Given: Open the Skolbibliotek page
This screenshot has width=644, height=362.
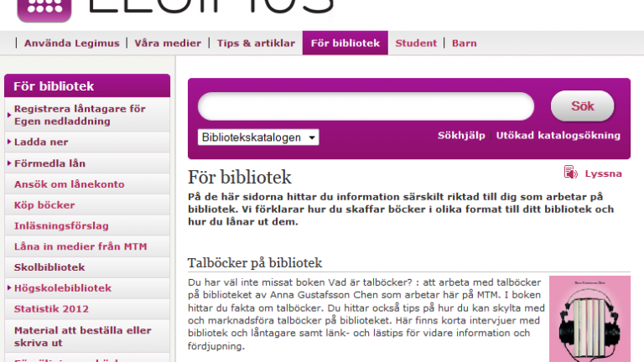Looking at the screenshot, I should [49, 267].
